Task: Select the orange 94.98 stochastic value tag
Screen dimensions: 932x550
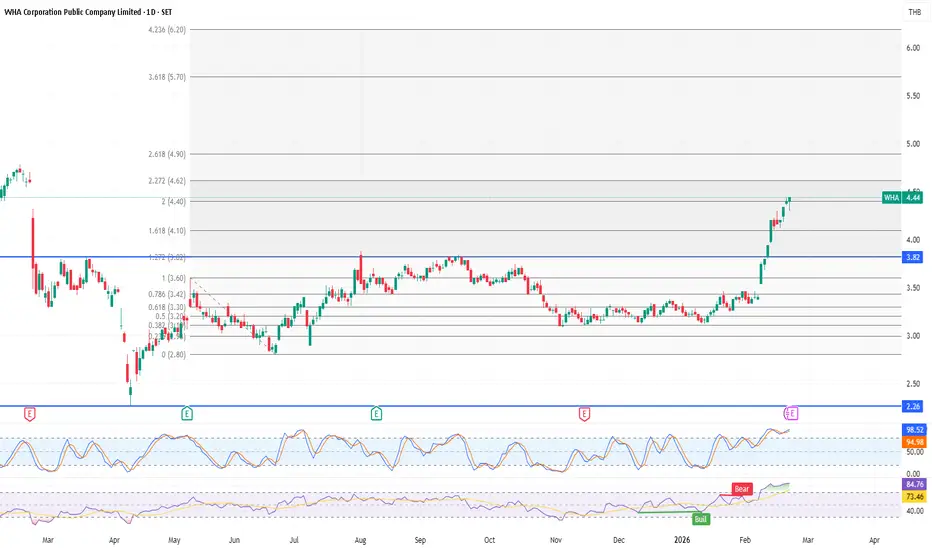Action: click(x=914, y=442)
